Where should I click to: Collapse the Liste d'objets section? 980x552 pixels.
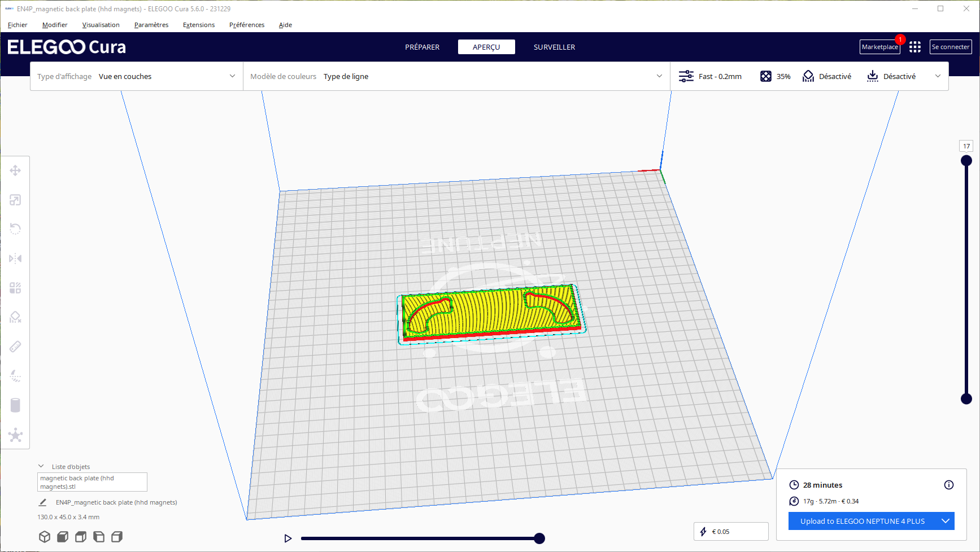[41, 466]
